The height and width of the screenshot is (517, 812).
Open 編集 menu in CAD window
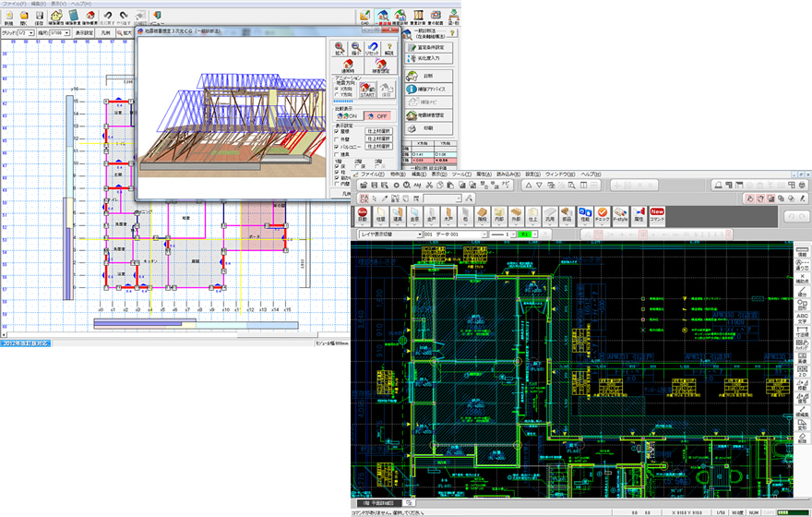[x=419, y=174]
